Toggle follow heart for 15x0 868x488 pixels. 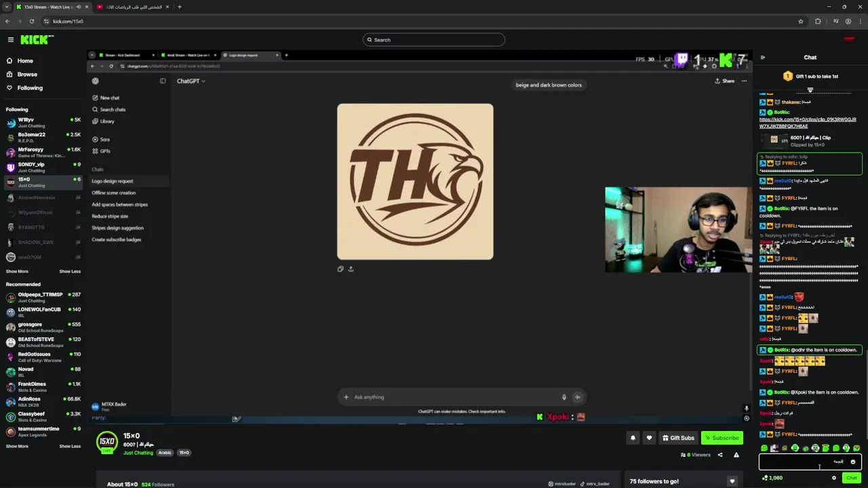[649, 438]
